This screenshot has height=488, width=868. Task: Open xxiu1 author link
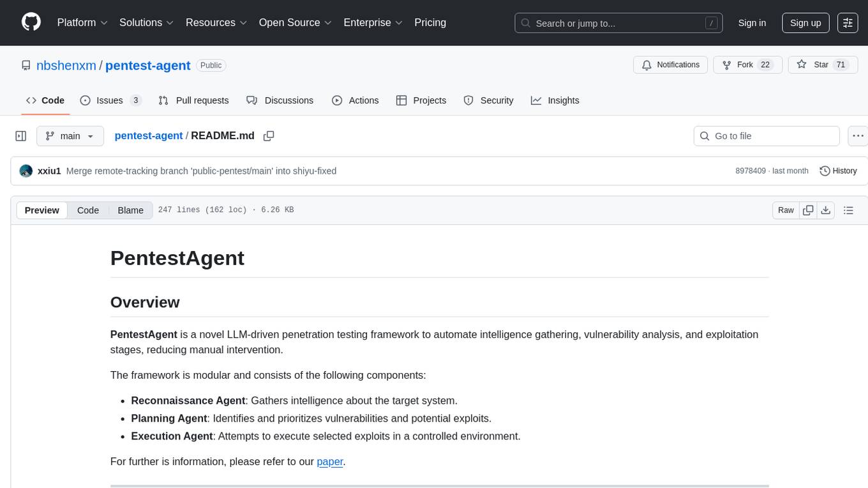(x=49, y=171)
